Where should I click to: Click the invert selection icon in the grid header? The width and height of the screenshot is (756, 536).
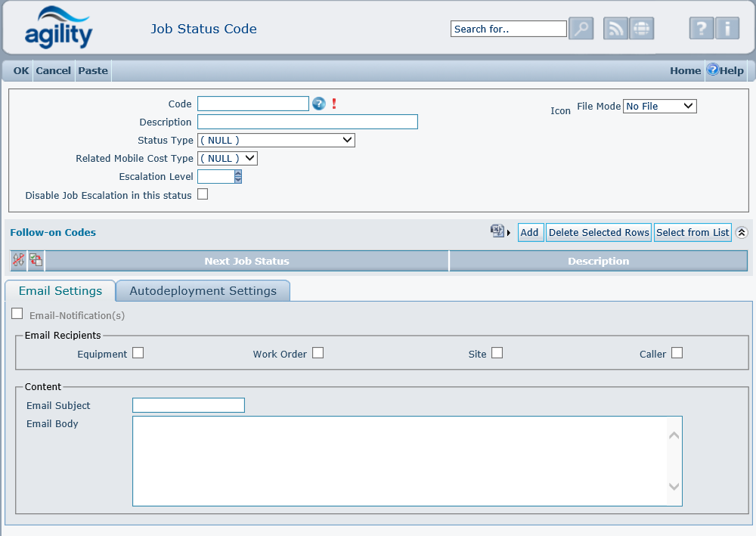point(35,260)
